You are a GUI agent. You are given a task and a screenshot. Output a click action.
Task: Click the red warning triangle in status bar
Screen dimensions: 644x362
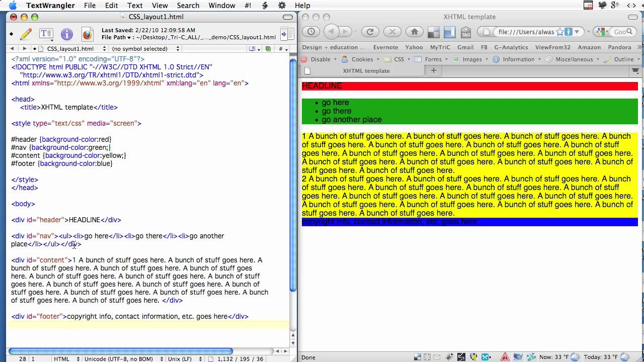(504, 357)
